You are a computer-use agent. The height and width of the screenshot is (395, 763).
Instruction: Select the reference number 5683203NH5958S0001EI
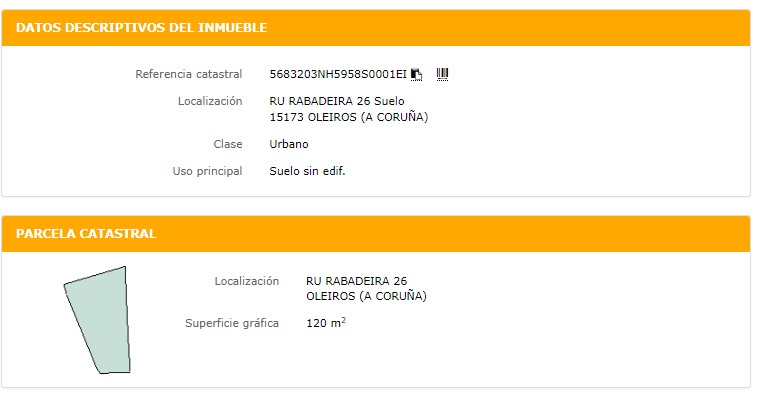338,74
